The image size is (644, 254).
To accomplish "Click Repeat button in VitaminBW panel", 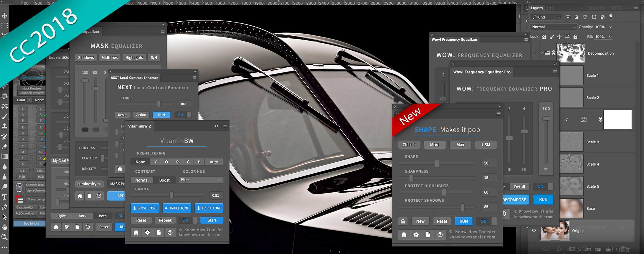I will click(165, 220).
